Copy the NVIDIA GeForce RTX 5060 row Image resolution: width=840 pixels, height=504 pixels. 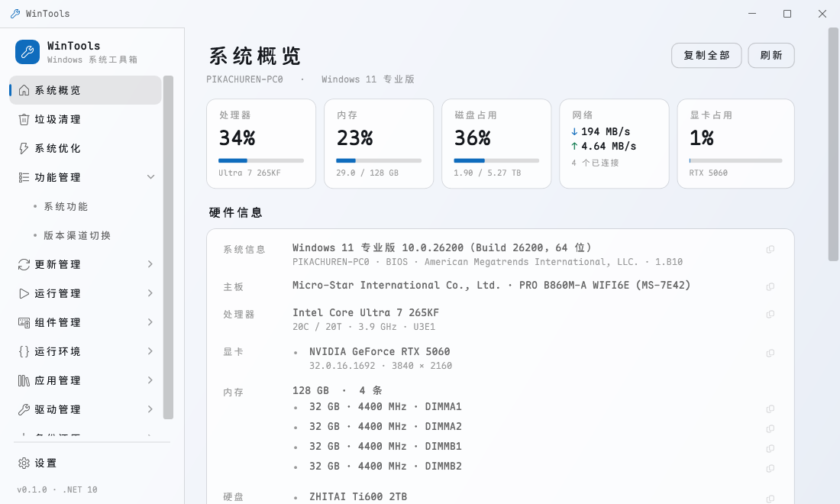click(x=771, y=353)
